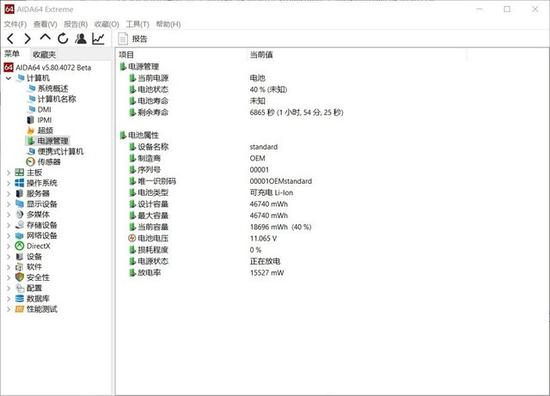Click the 数据库 database icon
The height and width of the screenshot is (396, 550).
pos(20,298)
